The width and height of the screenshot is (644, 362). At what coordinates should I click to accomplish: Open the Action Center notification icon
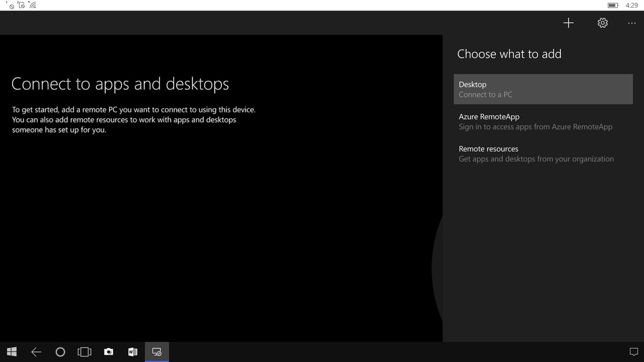pos(634,352)
